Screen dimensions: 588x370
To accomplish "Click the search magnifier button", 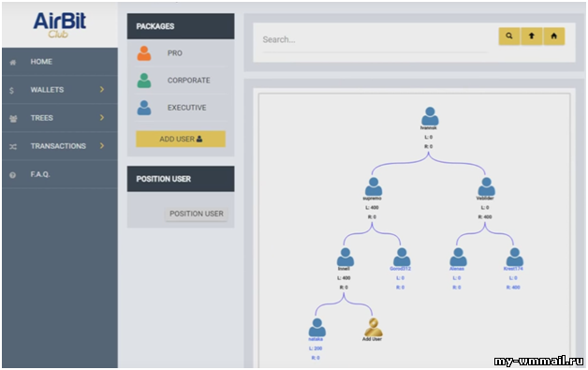I will [x=508, y=37].
